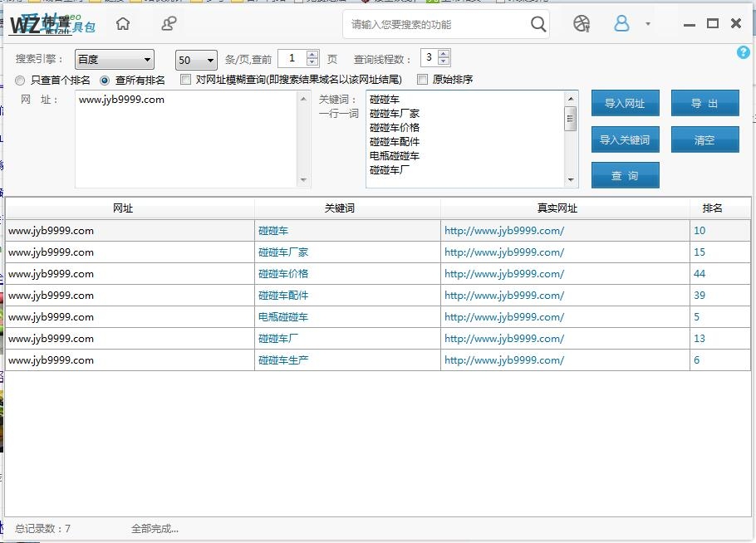Viewport: 756px width, 543px height.
Task: Click the 查询 button
Action: point(624,175)
